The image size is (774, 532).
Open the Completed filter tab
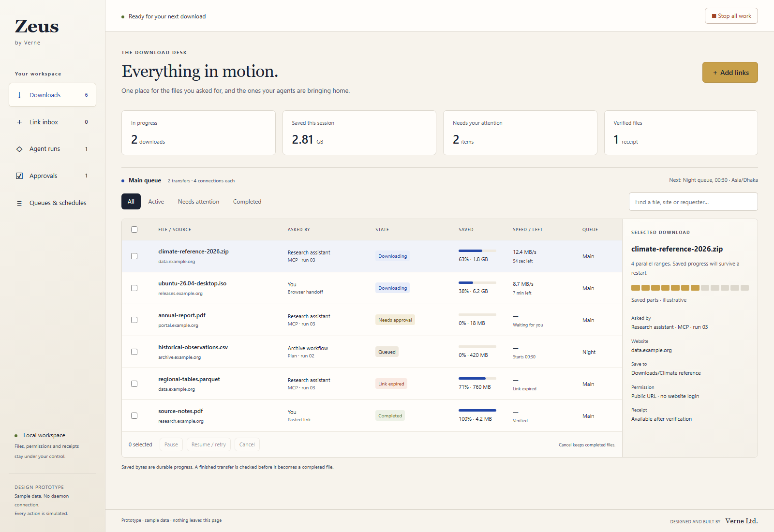[x=247, y=202]
